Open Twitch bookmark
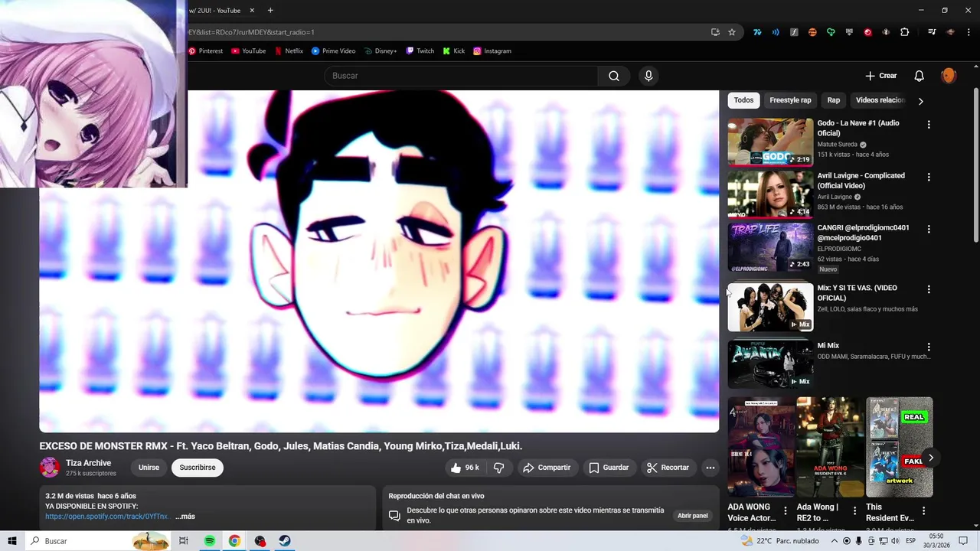Image resolution: width=980 pixels, height=551 pixels. click(x=420, y=51)
